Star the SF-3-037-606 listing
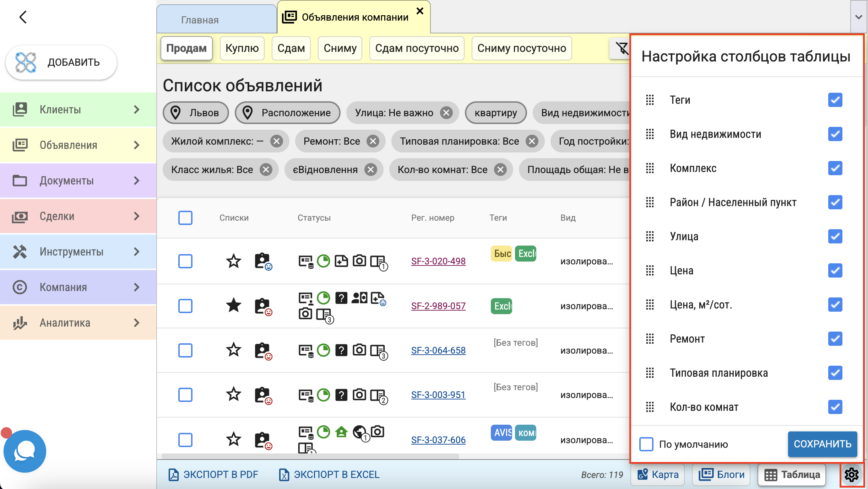This screenshot has height=489, width=868. click(233, 439)
